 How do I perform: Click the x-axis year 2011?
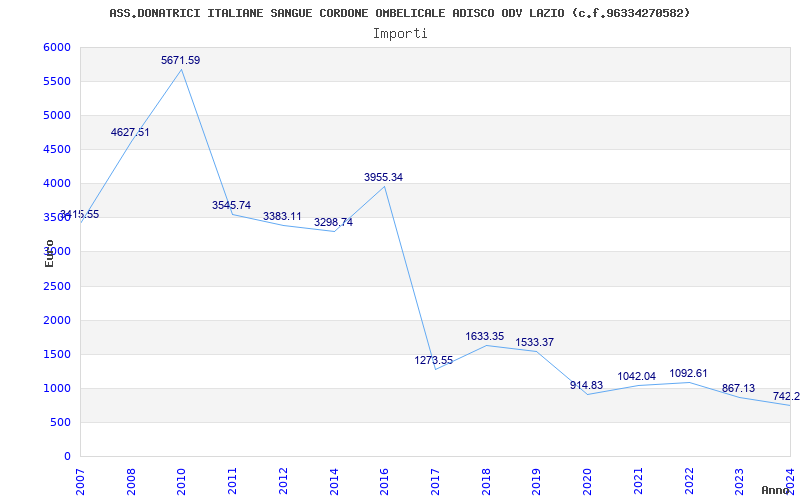[233, 481]
